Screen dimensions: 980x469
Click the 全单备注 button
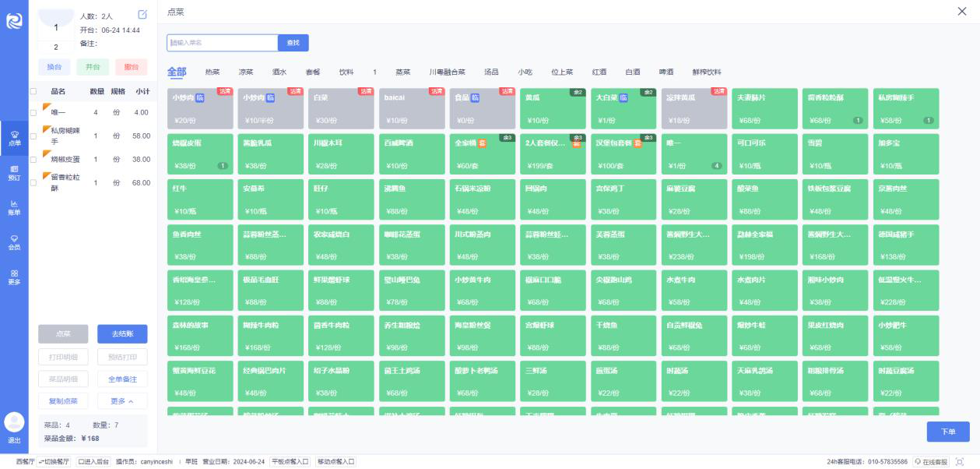click(x=122, y=379)
